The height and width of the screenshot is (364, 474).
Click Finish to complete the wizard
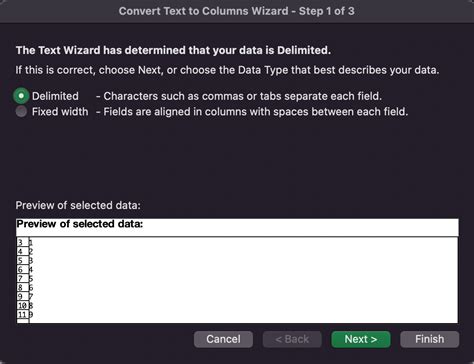(429, 339)
